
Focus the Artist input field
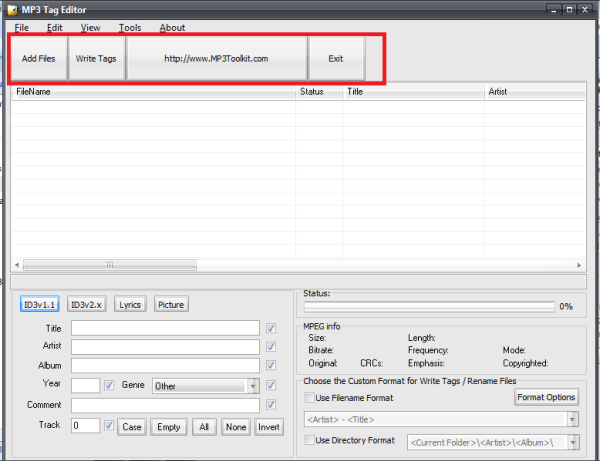(x=165, y=347)
